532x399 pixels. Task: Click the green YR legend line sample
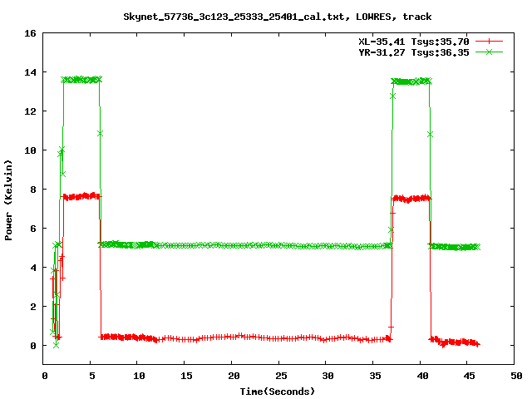click(489, 52)
